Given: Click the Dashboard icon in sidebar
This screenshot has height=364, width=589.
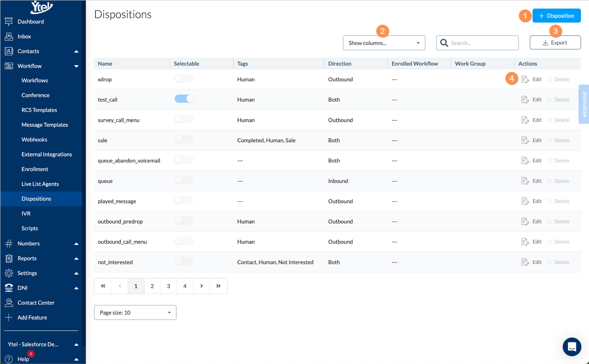Looking at the screenshot, I should pyautogui.click(x=9, y=21).
